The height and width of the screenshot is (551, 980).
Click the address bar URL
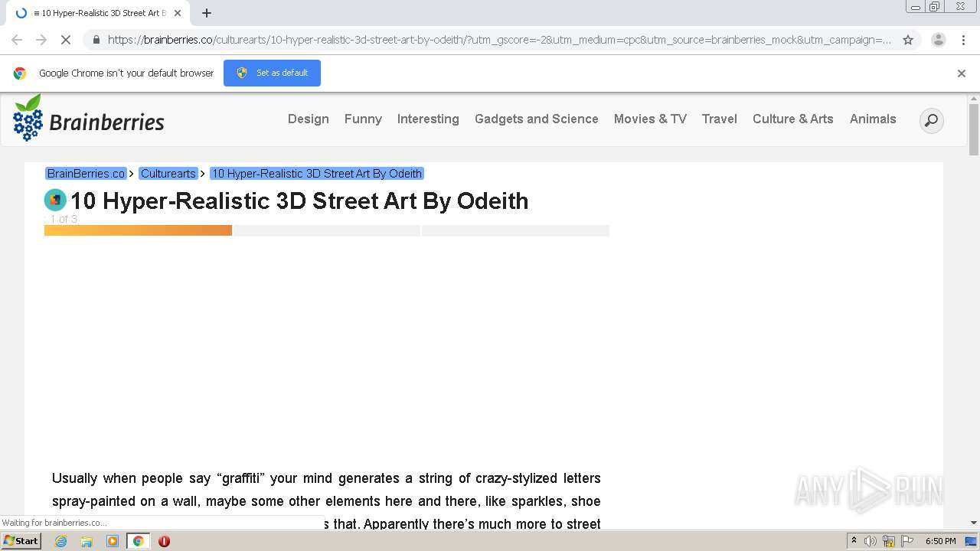point(499,40)
